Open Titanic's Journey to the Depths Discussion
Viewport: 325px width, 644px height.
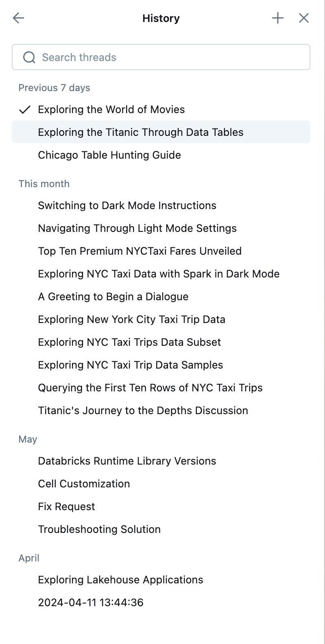click(143, 410)
